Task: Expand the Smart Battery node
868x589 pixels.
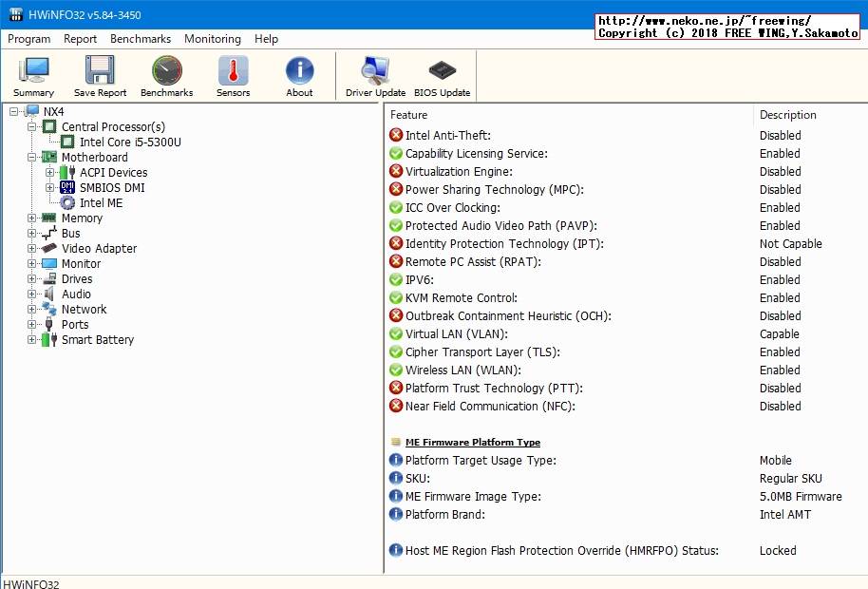Action: click(32, 340)
